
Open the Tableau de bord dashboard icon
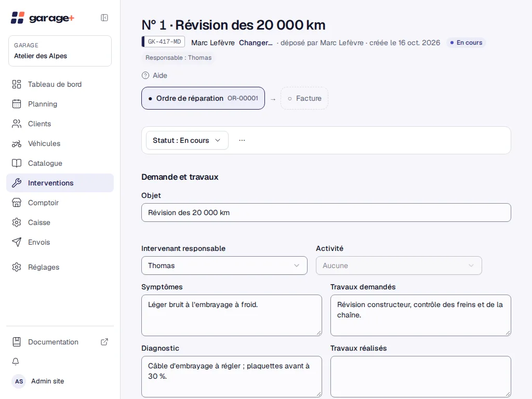[x=17, y=84]
